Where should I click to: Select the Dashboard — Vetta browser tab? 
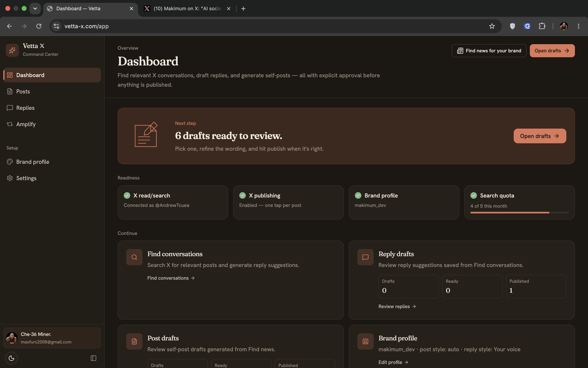click(90, 9)
